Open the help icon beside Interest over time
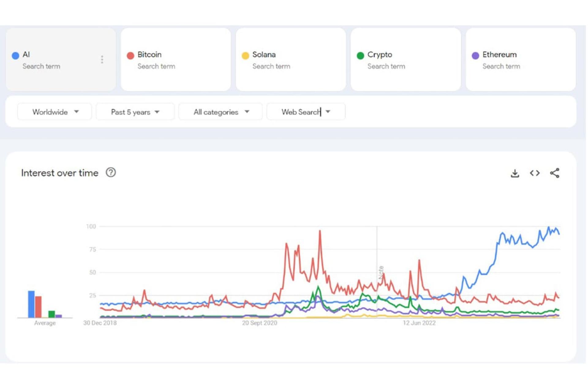The image size is (588, 392). (x=111, y=172)
